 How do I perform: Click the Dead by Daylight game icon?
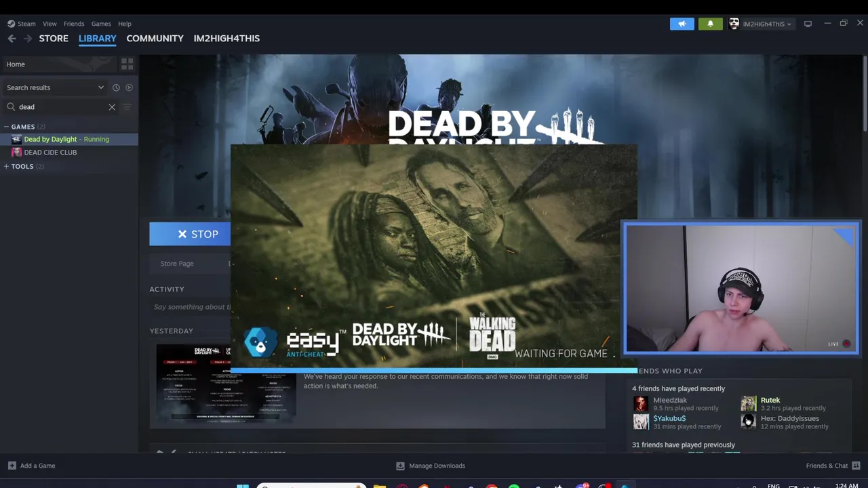16,139
